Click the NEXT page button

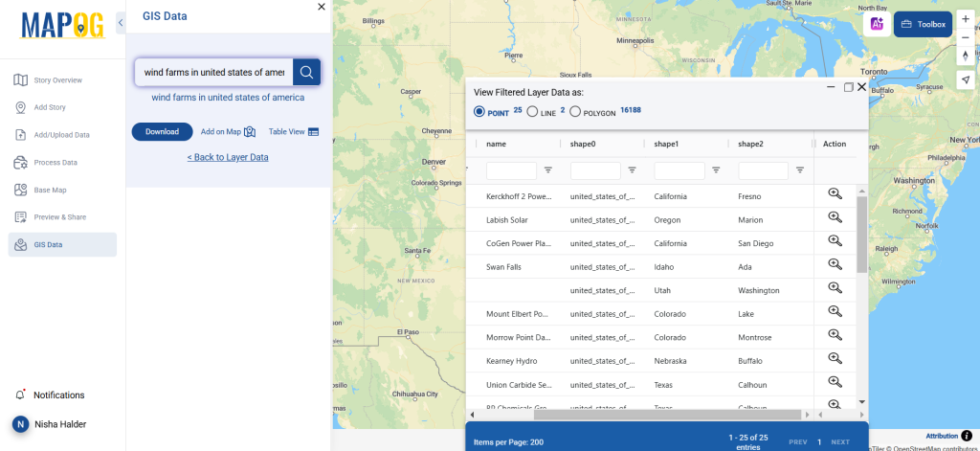(840, 442)
